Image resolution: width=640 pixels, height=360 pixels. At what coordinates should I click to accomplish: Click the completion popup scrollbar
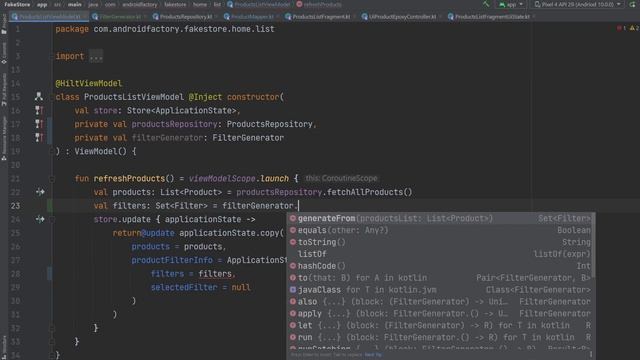click(x=594, y=245)
